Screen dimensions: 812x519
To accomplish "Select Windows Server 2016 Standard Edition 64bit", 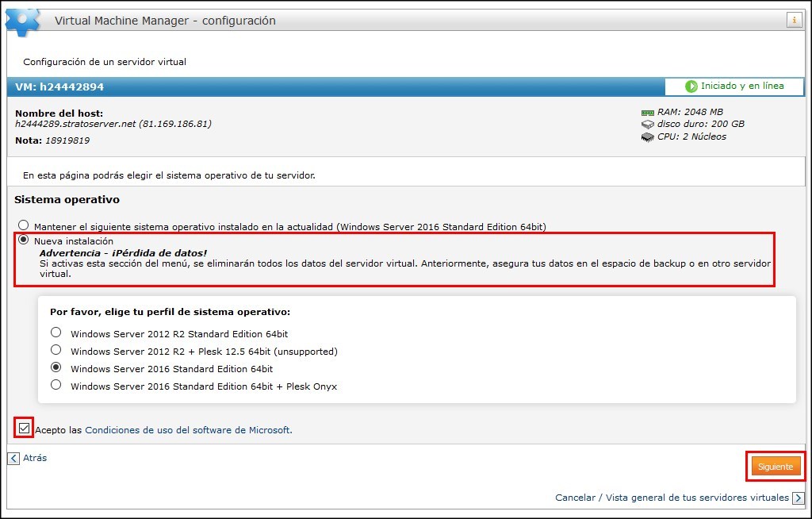I will 56,367.
